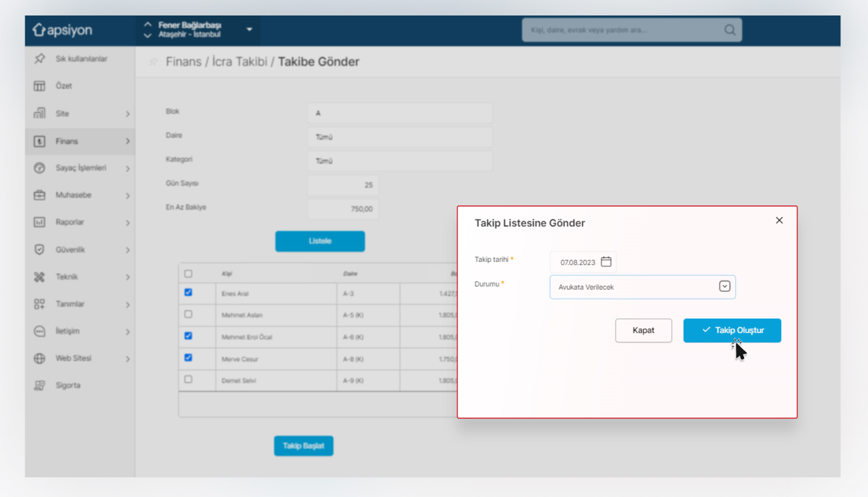The height and width of the screenshot is (497, 868).
Task: Open the Özet menu item
Action: [x=80, y=86]
